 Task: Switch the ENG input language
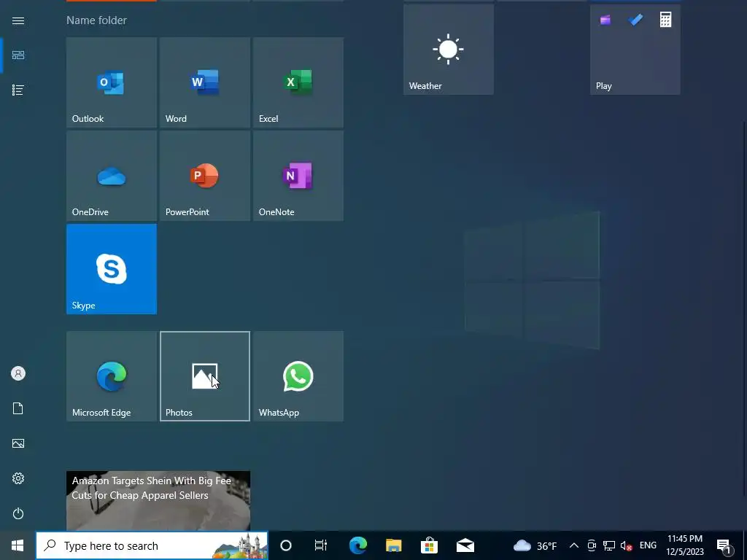(648, 545)
